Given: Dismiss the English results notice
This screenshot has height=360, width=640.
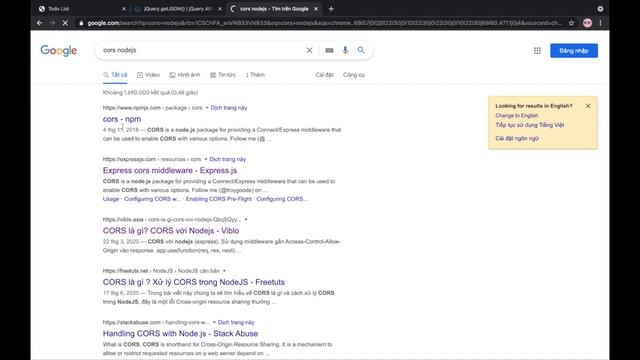Looking at the screenshot, I should [x=588, y=106].
